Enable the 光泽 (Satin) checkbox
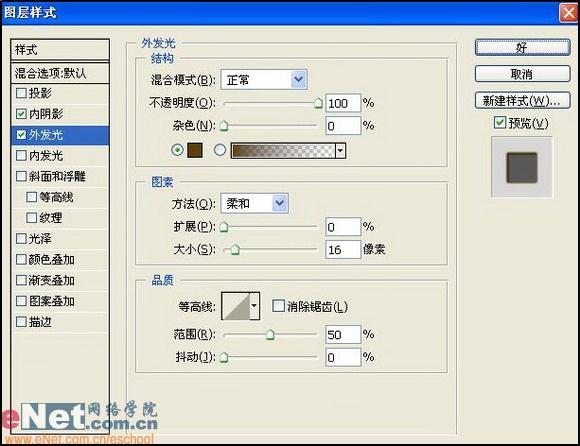The height and width of the screenshot is (446, 580). (21, 239)
